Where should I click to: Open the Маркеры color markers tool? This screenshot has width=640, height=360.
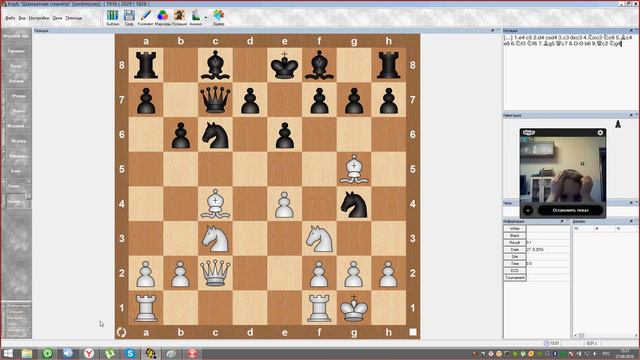point(162,18)
